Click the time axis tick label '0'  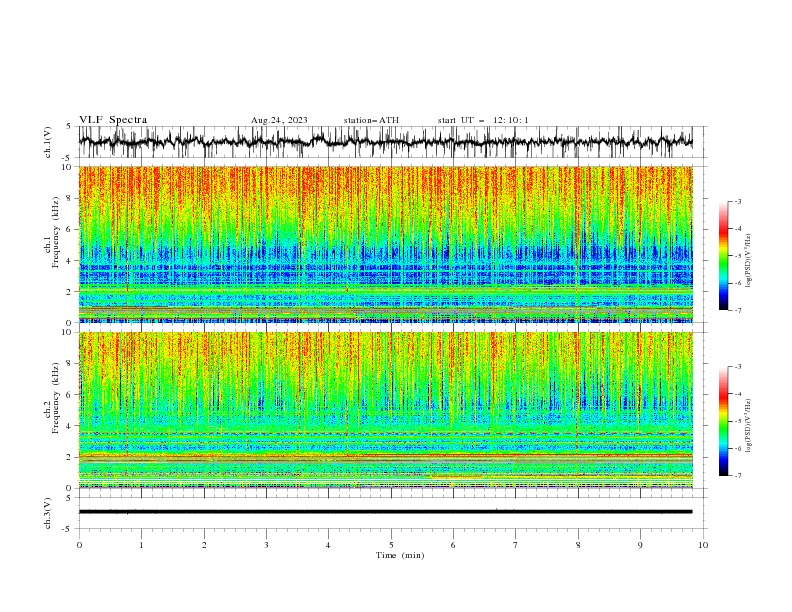79,545
